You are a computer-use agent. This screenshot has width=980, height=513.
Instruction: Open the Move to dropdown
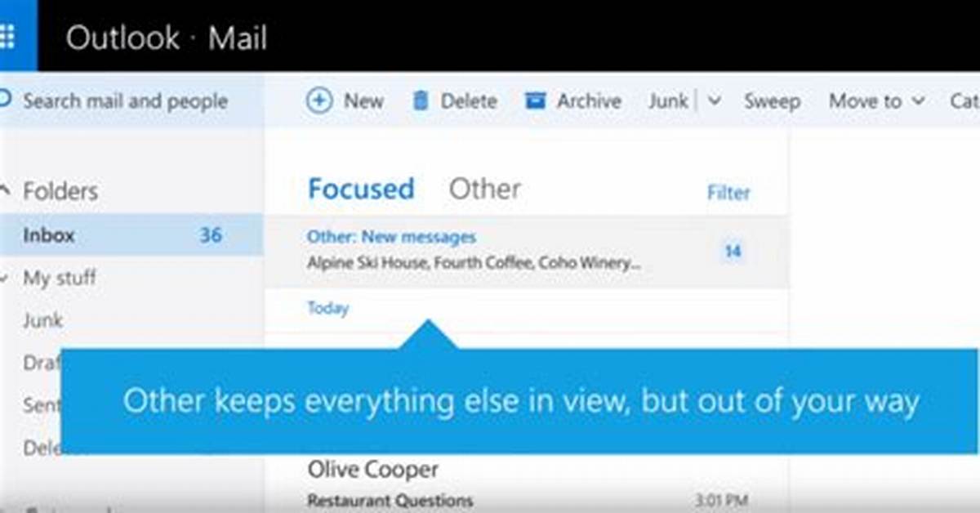[x=877, y=101]
